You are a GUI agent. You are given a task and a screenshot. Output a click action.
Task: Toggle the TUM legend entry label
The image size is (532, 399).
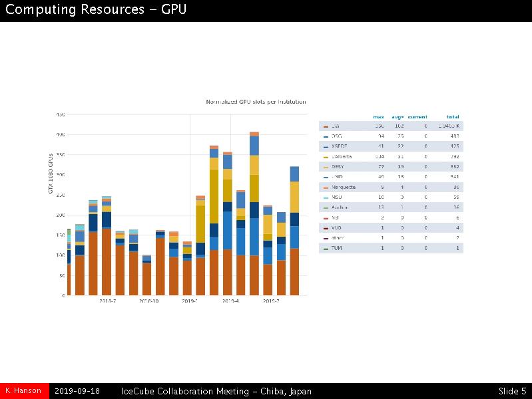[336, 248]
